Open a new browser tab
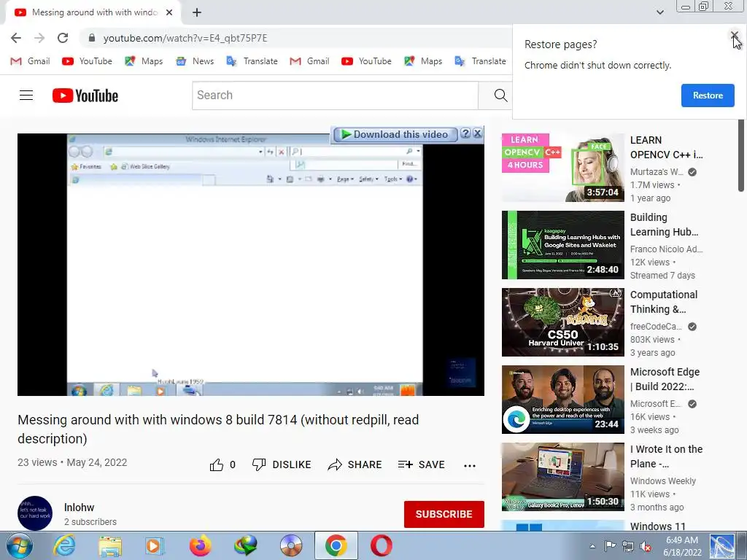The width and height of the screenshot is (747, 560). point(197,13)
